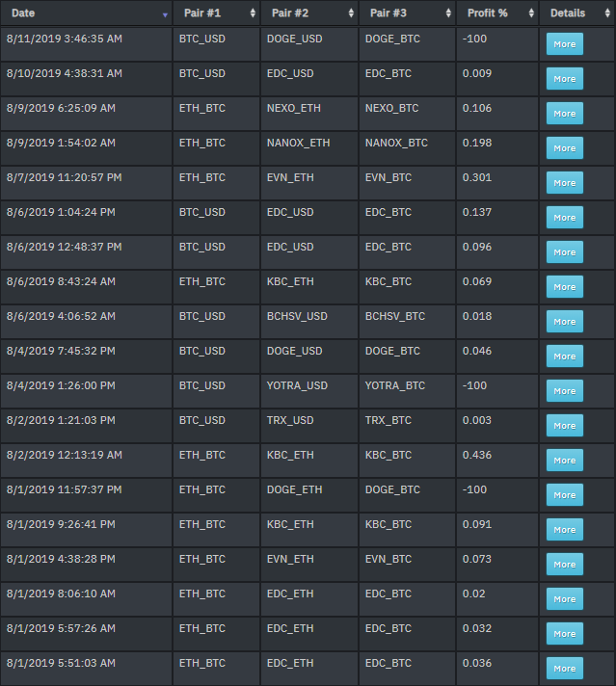Click the Details column sort arrows
This screenshot has width=616, height=686.
[607, 13]
